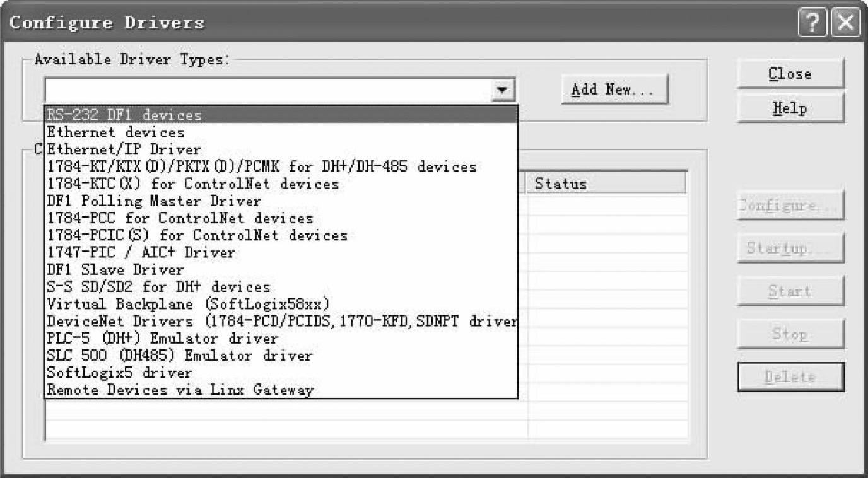Close the Configure Drivers dialog with X
This screenshot has height=478, width=868.
point(846,24)
